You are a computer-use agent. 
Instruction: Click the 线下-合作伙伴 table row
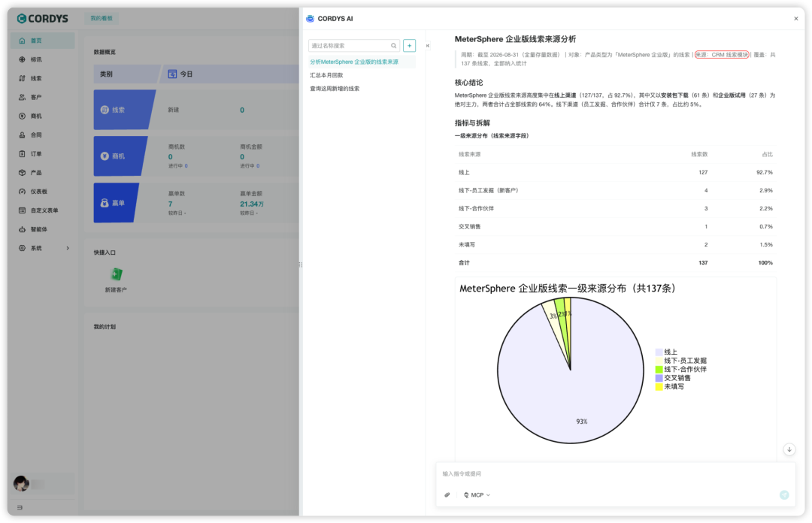tap(615, 209)
